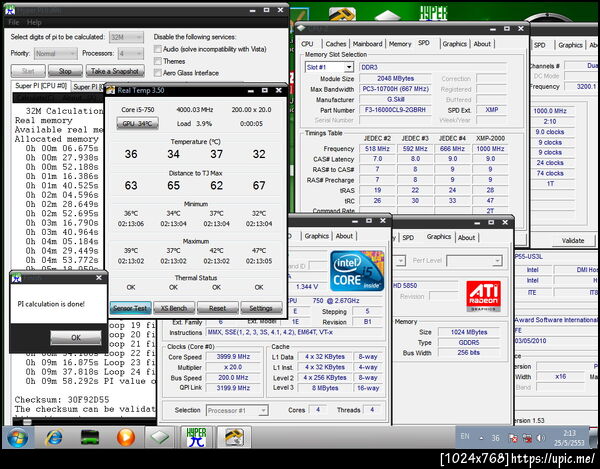Screen dimensions: 600x469
Task: Click the ATI Radeon Graphics logo
Action: tap(483, 296)
